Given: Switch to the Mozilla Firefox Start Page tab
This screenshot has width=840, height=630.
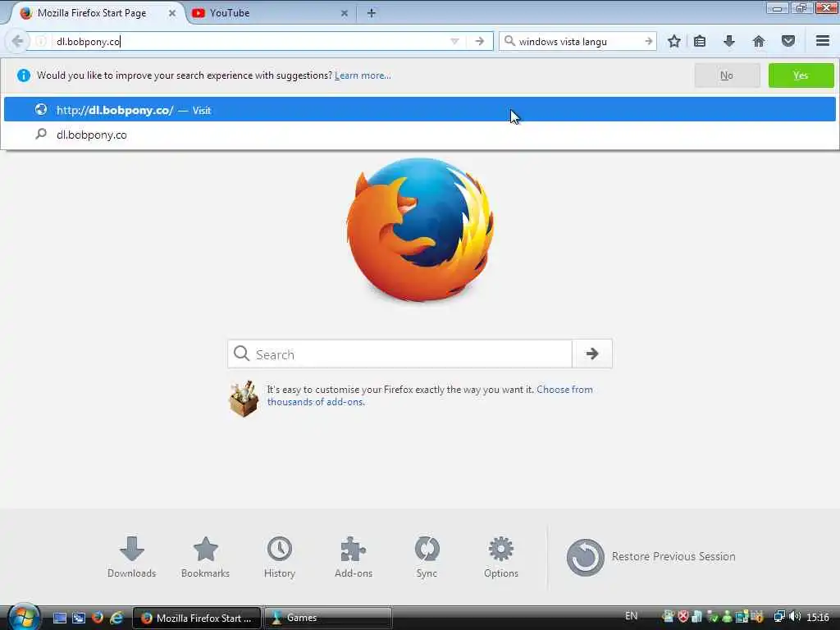Looking at the screenshot, I should coord(91,13).
